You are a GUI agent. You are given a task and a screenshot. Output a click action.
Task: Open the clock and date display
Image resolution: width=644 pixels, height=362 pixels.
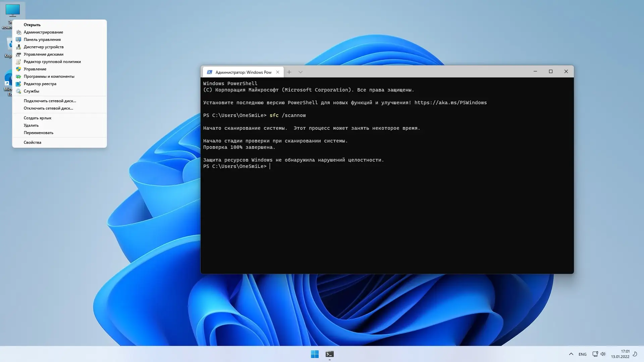[x=620, y=354]
